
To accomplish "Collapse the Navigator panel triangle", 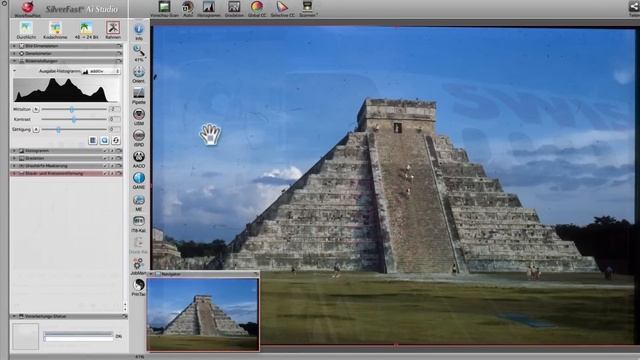I will (151, 274).
